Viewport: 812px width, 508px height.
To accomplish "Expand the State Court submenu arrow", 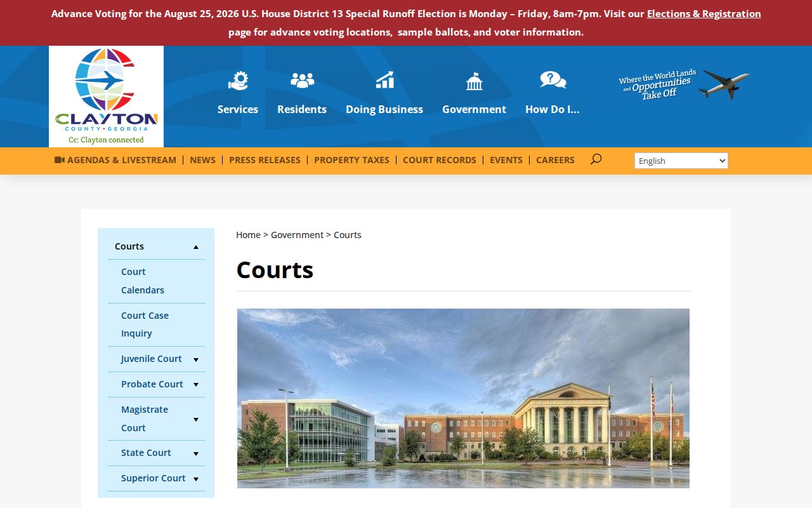I will (196, 453).
